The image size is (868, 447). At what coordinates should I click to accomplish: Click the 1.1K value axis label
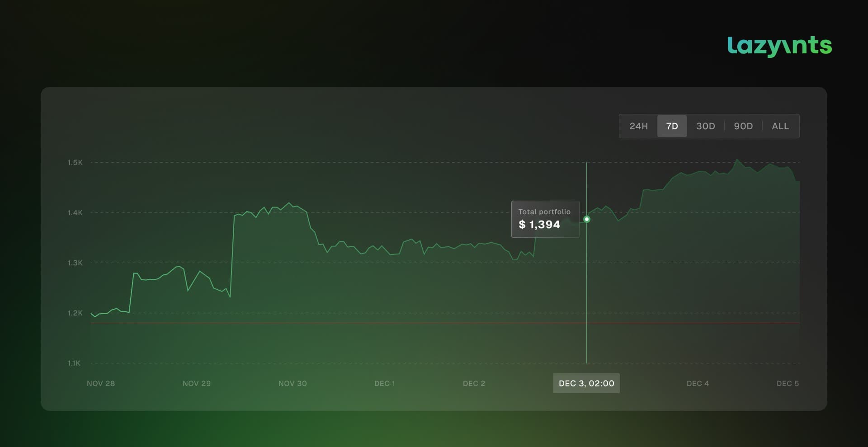(74, 363)
